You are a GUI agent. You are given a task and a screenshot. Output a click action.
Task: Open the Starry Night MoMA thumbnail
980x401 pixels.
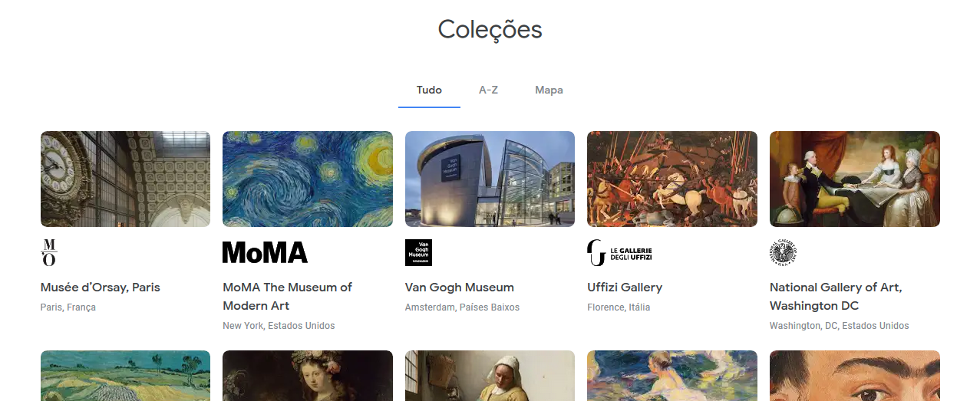[307, 179]
